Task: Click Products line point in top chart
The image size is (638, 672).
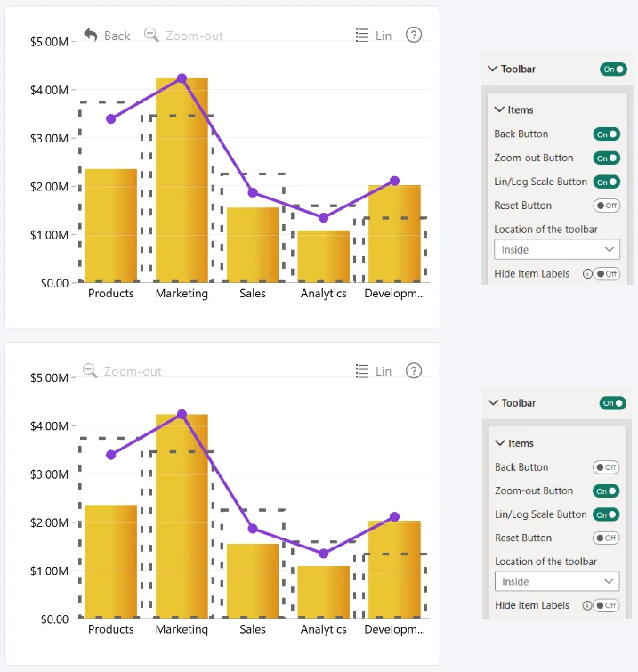Action: (x=111, y=118)
